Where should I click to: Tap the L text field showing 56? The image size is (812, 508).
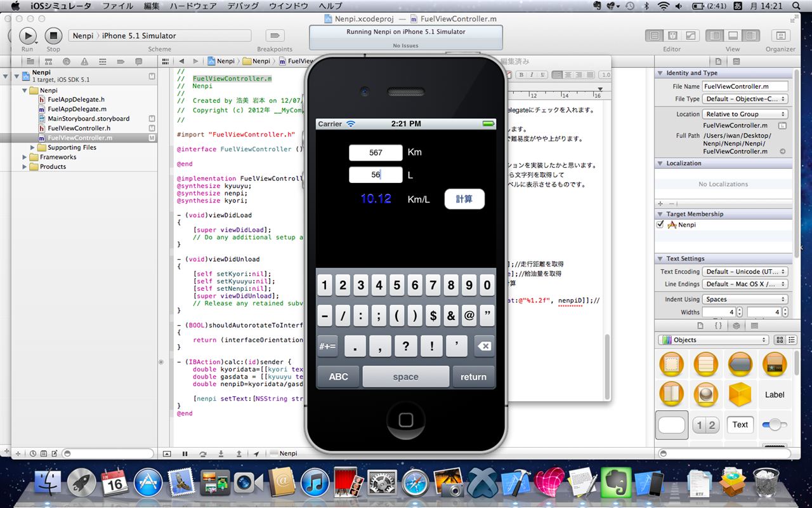tap(376, 175)
